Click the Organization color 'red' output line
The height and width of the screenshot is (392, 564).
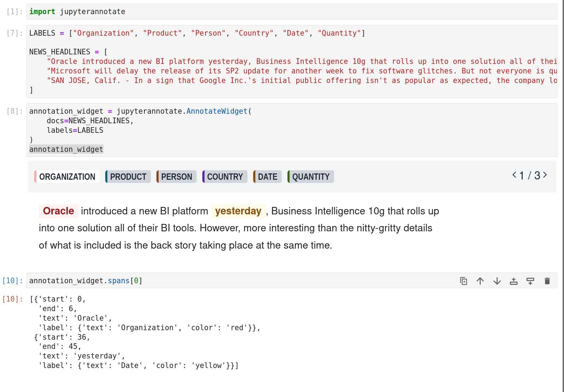(x=150, y=328)
